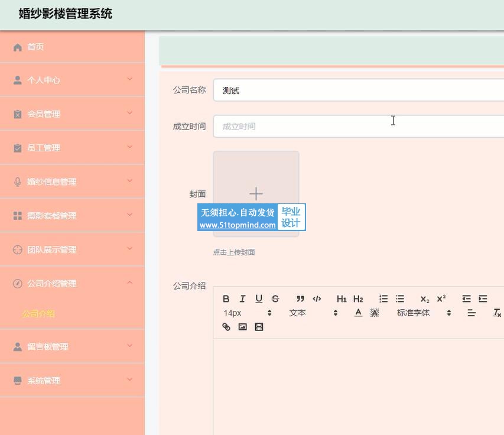
Task: Toggle italic formatting in the editor
Action: [242, 299]
